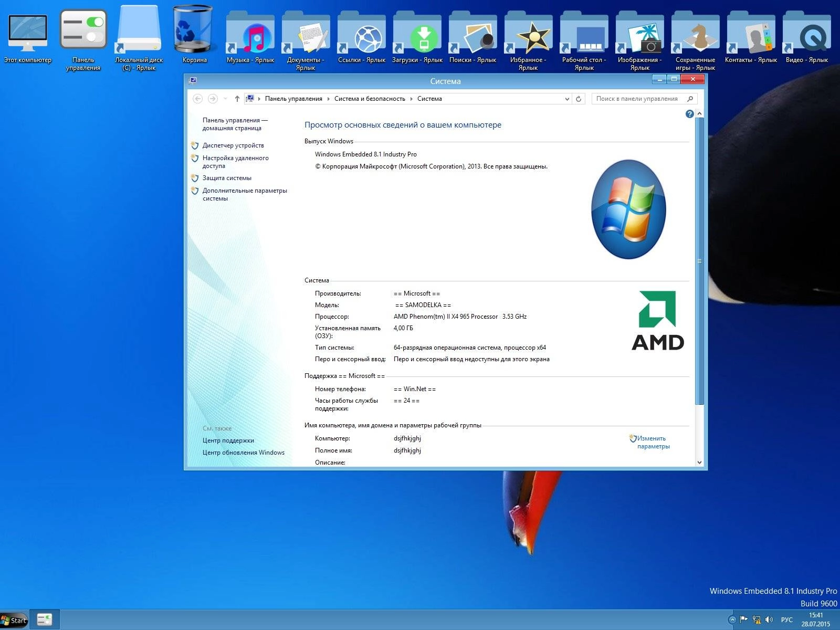840x630 pixels.
Task: Open the volume speaker tray icon
Action: point(769,619)
